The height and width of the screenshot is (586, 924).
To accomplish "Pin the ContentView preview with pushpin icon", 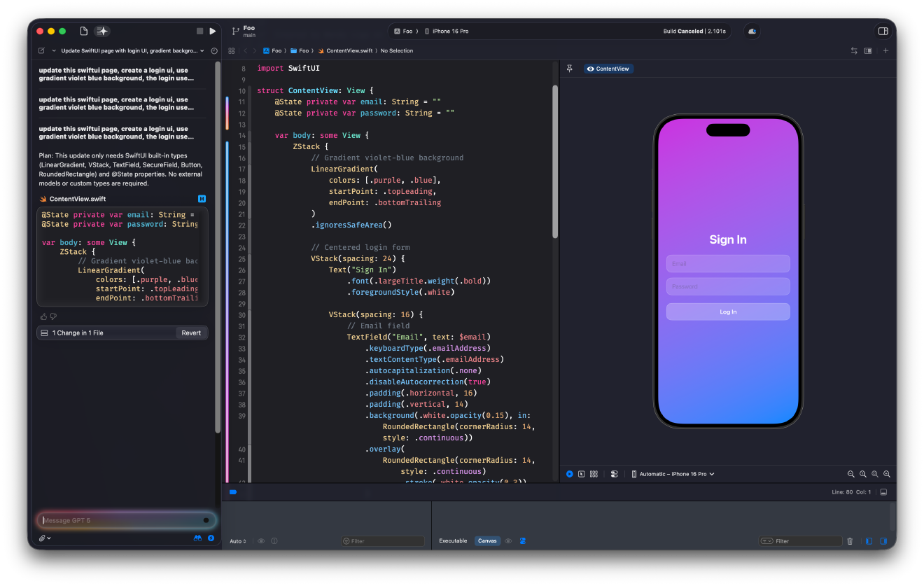I will coord(569,68).
